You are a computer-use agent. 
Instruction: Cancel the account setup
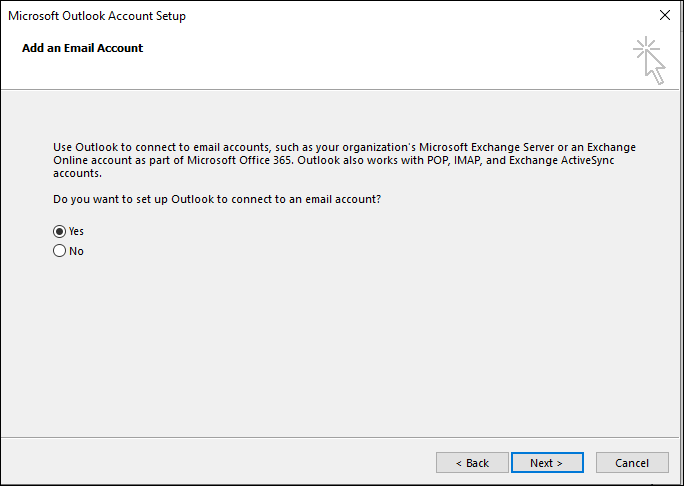(x=632, y=463)
